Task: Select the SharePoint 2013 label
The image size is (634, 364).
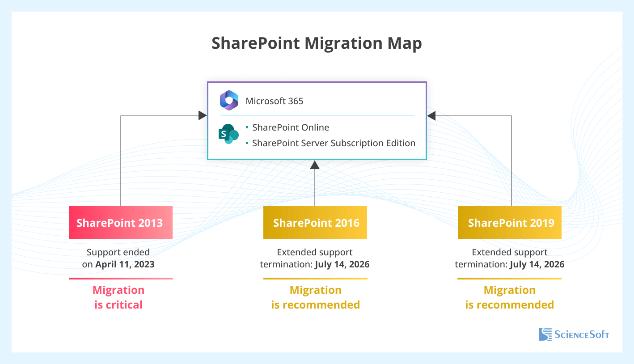Action: pyautogui.click(x=120, y=222)
